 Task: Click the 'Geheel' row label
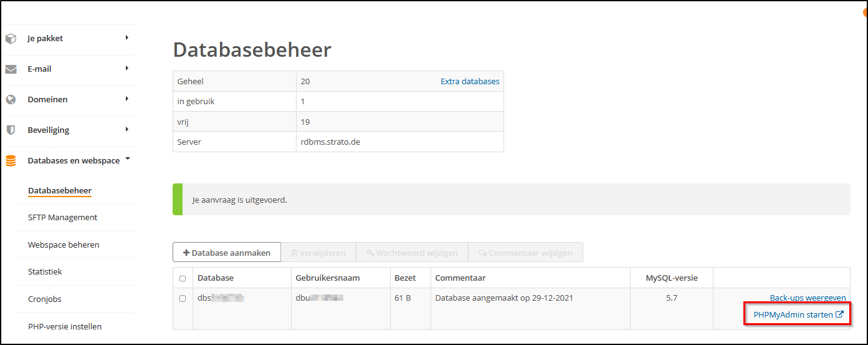pyautogui.click(x=191, y=81)
